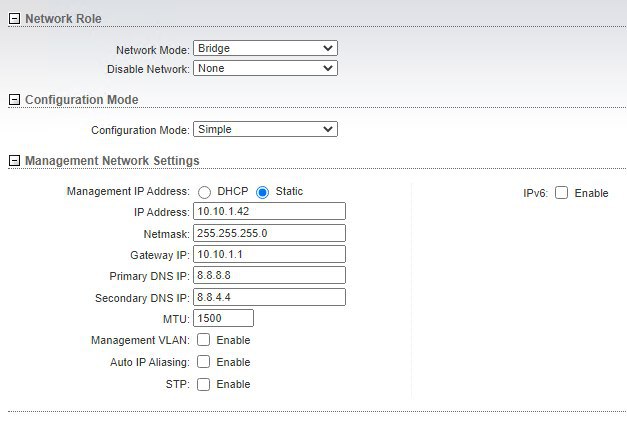Click the STP label

pos(178,384)
